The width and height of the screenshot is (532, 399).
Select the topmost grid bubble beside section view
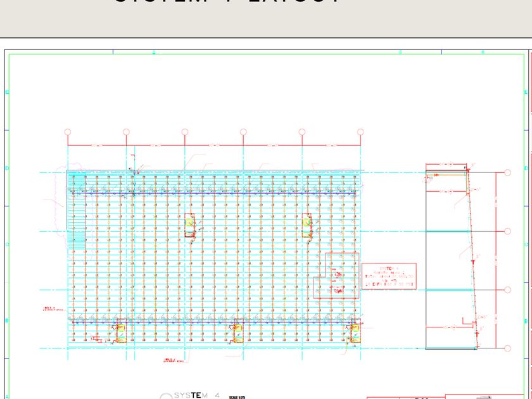pyautogui.click(x=507, y=173)
